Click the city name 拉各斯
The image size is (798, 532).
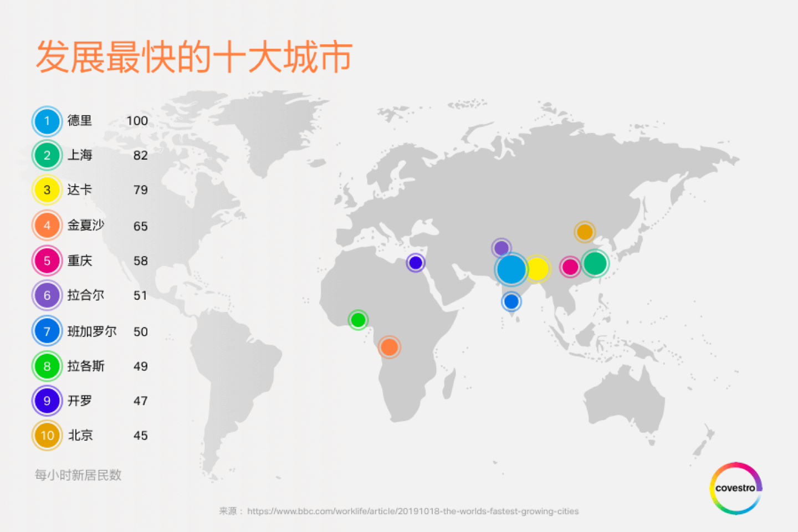tap(86, 366)
